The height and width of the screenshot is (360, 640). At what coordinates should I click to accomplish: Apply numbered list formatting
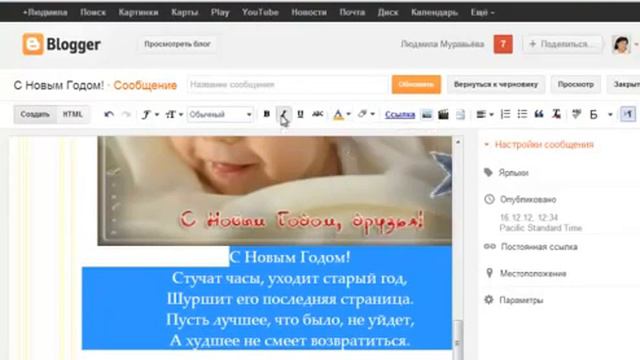tap(505, 114)
